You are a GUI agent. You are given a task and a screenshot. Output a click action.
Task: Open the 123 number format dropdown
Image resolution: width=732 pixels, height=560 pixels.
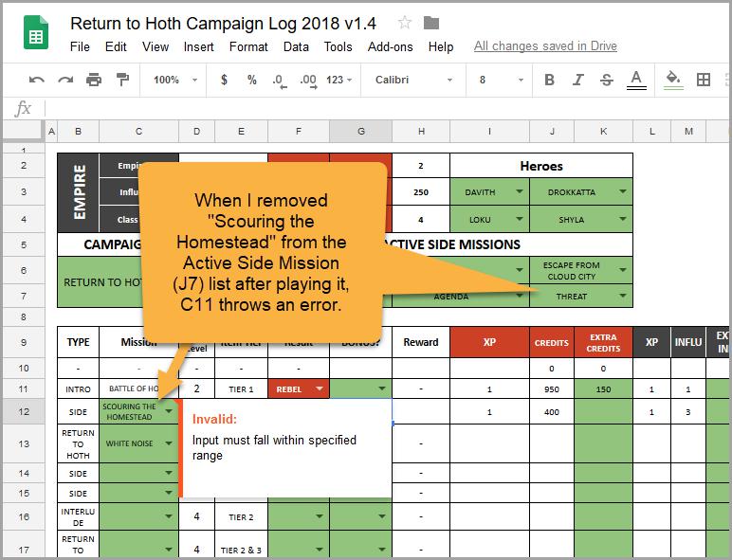(339, 80)
